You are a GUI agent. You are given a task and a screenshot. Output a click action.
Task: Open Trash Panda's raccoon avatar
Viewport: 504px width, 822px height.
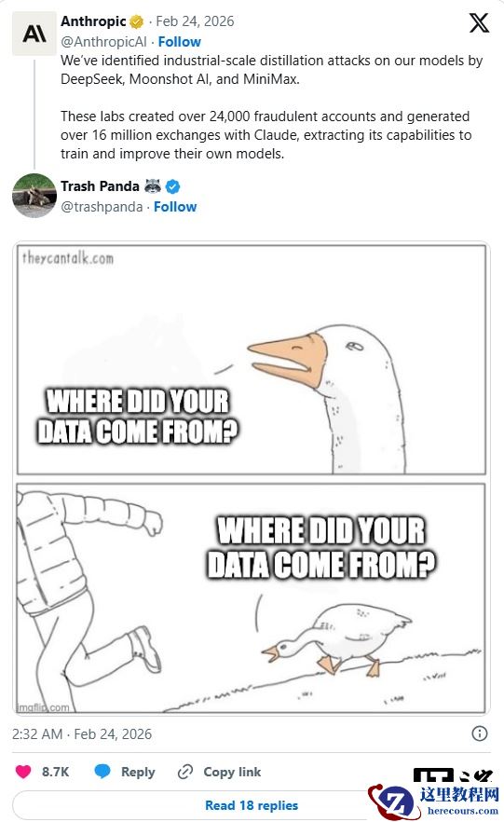coord(34,196)
